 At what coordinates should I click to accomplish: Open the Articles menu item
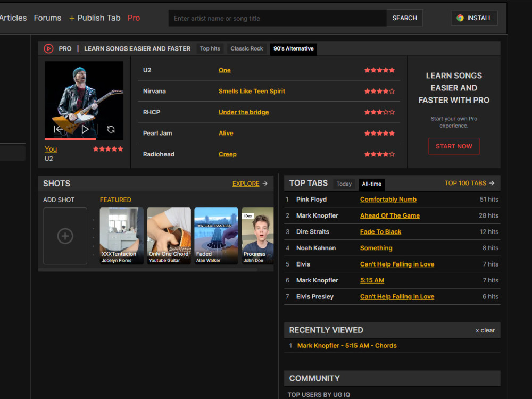[x=13, y=18]
